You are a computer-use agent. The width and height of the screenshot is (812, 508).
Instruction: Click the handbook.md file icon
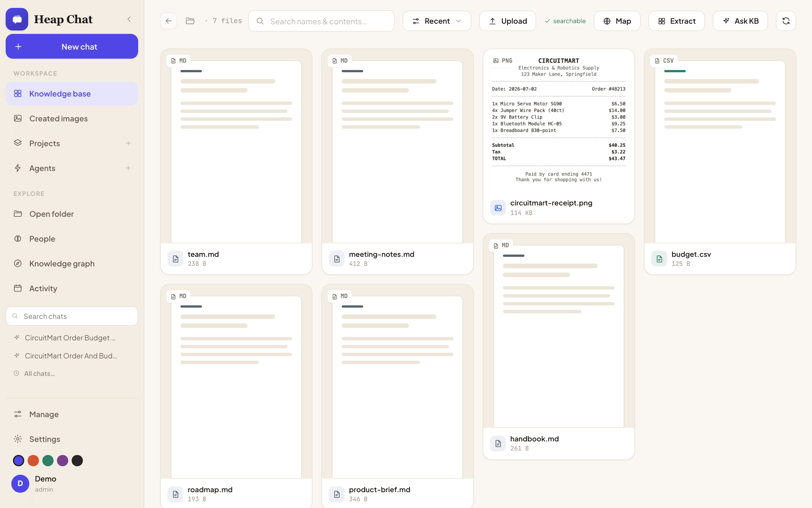tap(498, 443)
